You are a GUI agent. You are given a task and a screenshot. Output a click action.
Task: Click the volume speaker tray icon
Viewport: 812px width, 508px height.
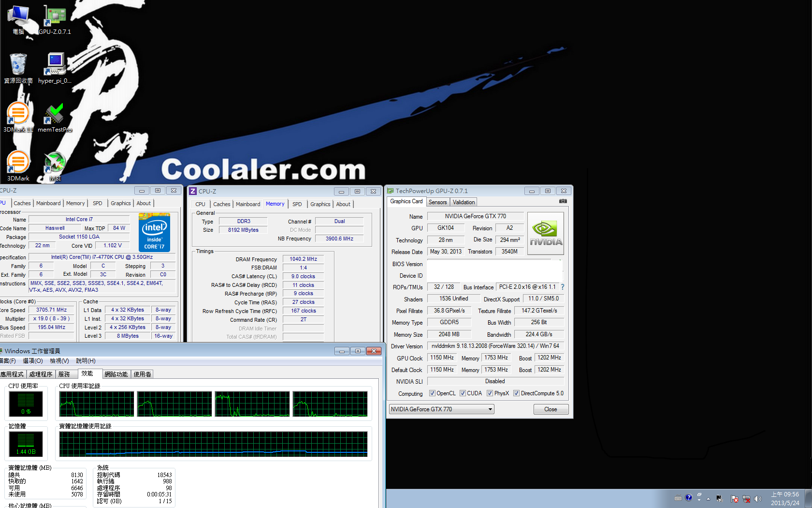pyautogui.click(x=757, y=499)
